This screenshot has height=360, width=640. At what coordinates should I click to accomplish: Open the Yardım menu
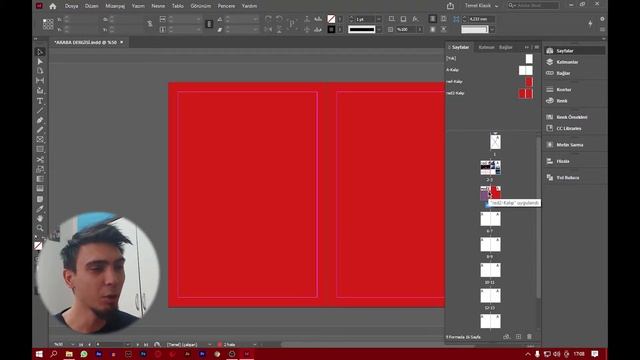coord(249,6)
